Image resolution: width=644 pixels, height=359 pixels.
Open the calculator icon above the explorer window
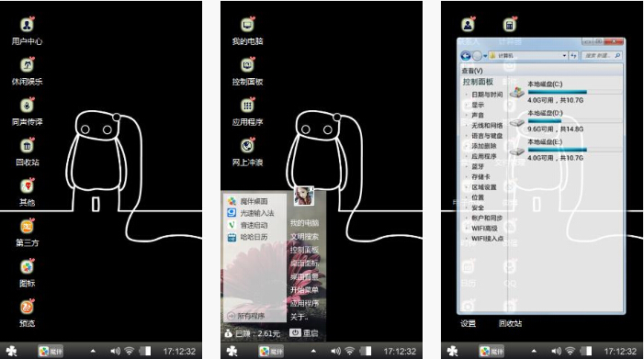coord(510,25)
